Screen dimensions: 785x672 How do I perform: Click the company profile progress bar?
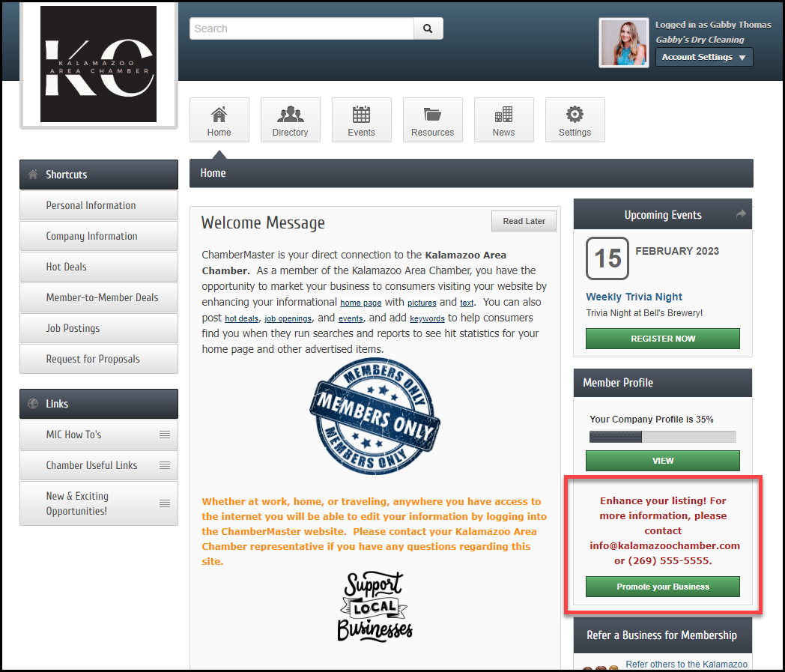(x=662, y=437)
